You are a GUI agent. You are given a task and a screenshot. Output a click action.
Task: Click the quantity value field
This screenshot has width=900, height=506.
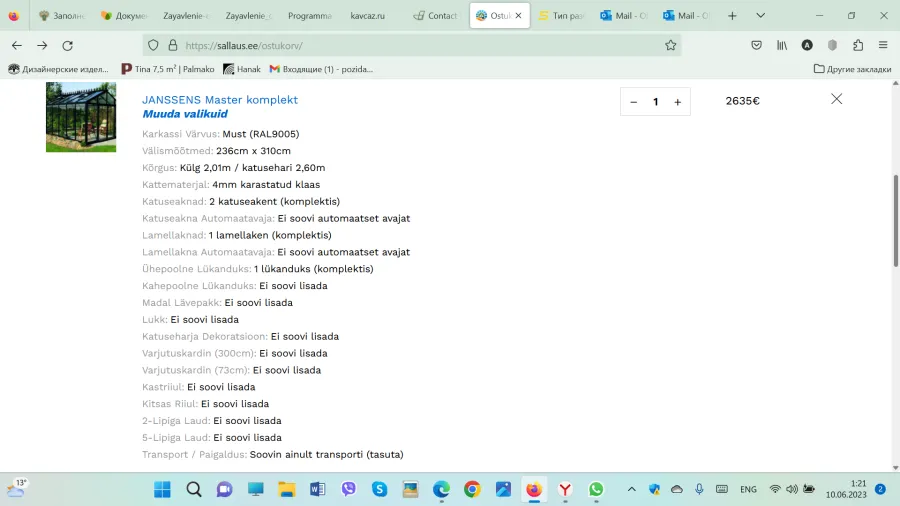tap(655, 102)
